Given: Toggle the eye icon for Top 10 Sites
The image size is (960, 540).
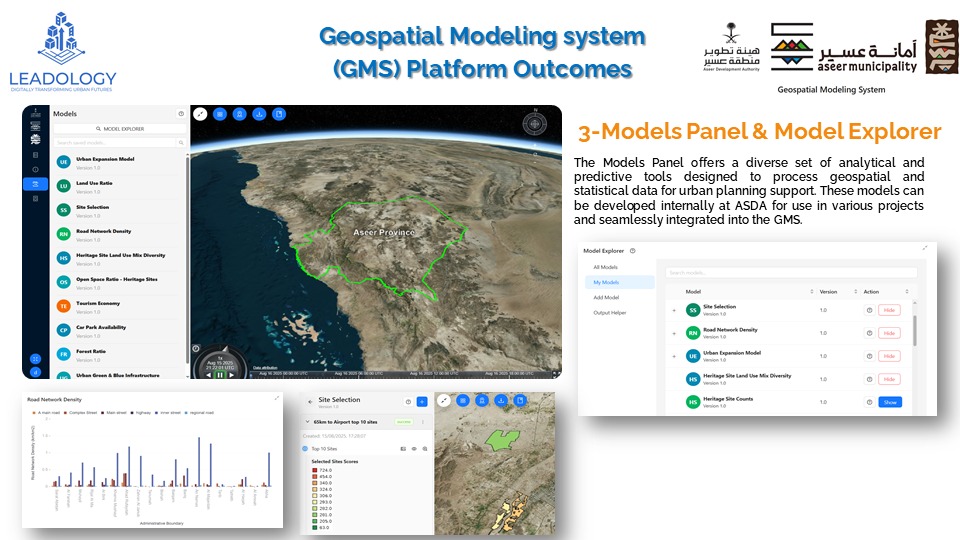Looking at the screenshot, I should point(413,449).
